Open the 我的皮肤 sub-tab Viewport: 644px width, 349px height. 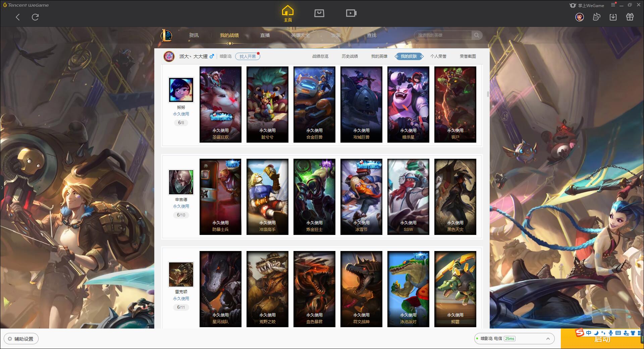pos(409,56)
